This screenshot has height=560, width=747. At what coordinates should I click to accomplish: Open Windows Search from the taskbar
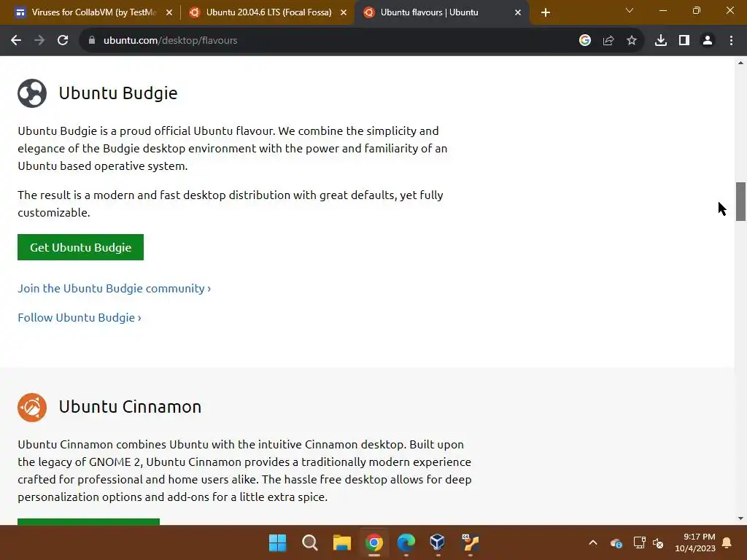[x=309, y=542]
